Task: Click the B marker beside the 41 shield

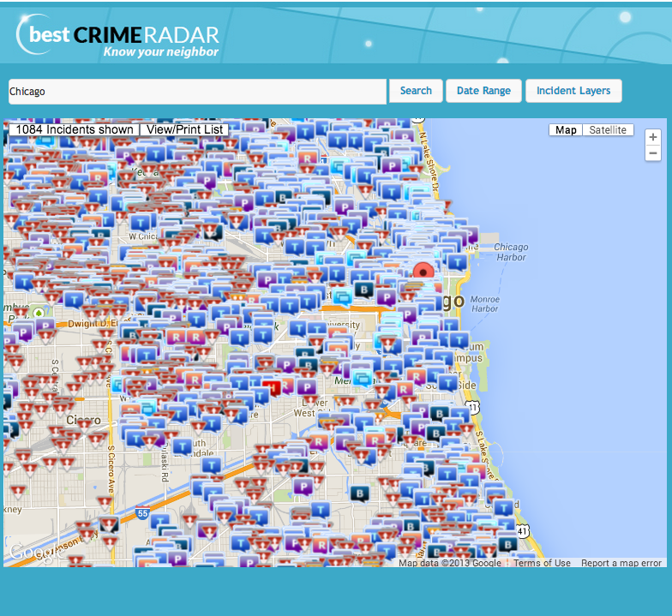Action: pos(507,545)
